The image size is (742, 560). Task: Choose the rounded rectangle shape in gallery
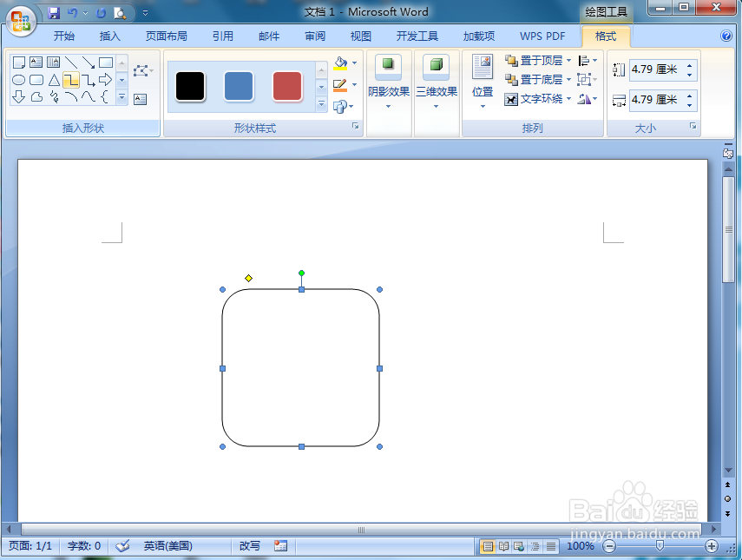36,80
